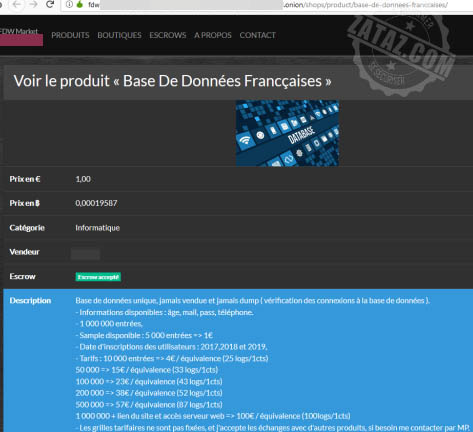Click the site information icon
The height and width of the screenshot is (432, 473).
(x=69, y=5)
